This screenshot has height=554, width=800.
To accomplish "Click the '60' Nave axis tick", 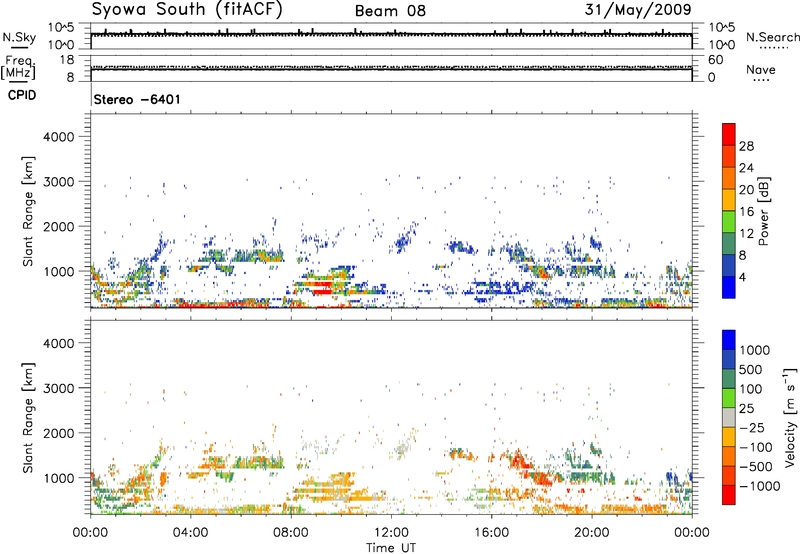I will point(715,60).
